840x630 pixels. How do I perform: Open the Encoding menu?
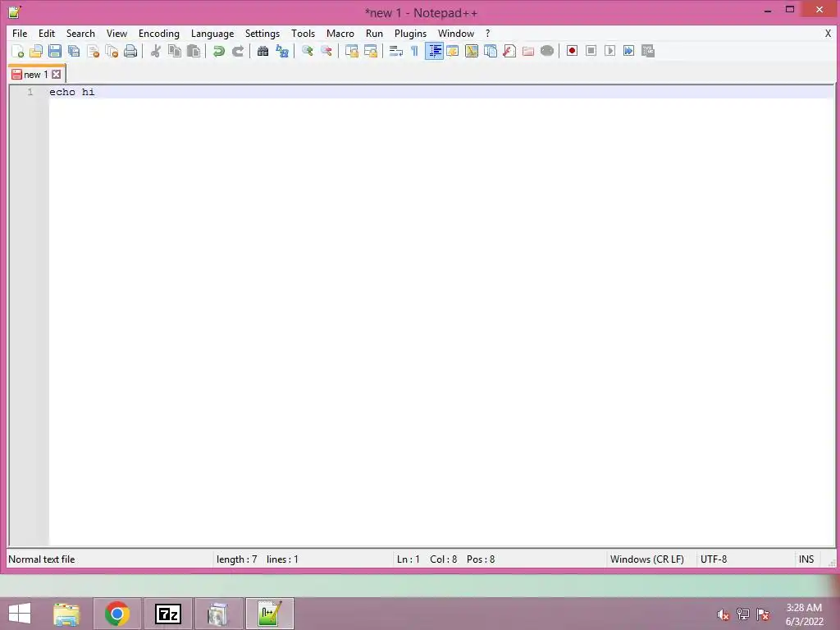159,33
